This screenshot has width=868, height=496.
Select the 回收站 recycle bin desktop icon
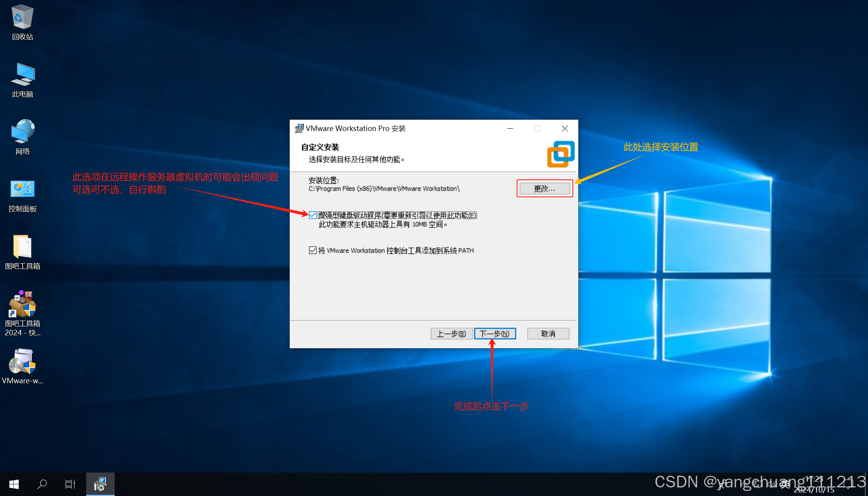pyautogui.click(x=23, y=22)
